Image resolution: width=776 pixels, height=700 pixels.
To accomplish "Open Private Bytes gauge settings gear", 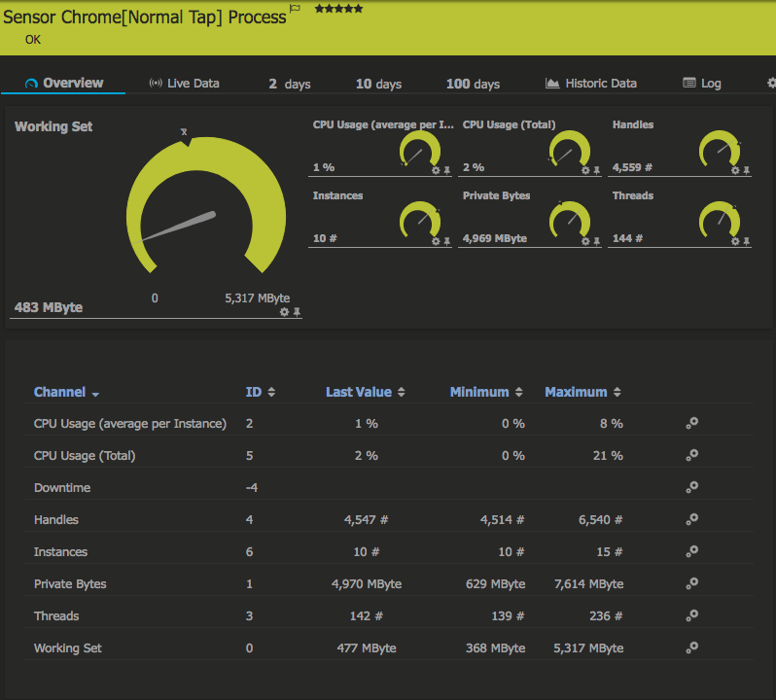I will 585,241.
